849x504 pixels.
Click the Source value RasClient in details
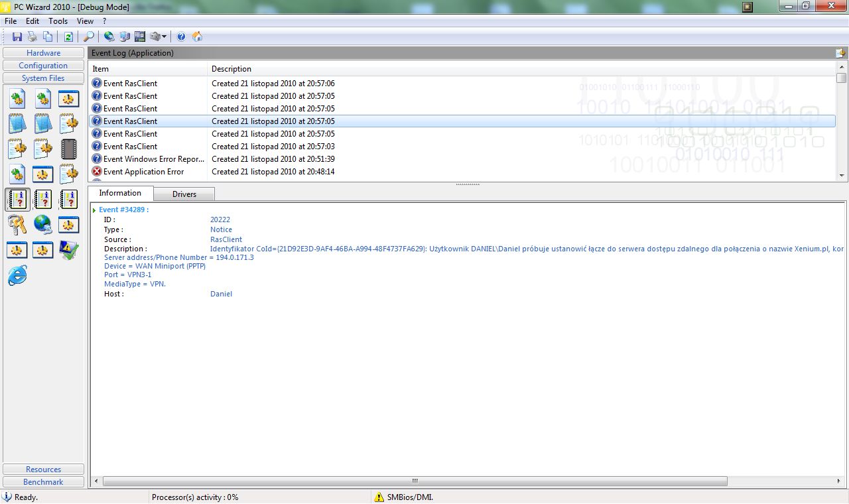(226, 239)
